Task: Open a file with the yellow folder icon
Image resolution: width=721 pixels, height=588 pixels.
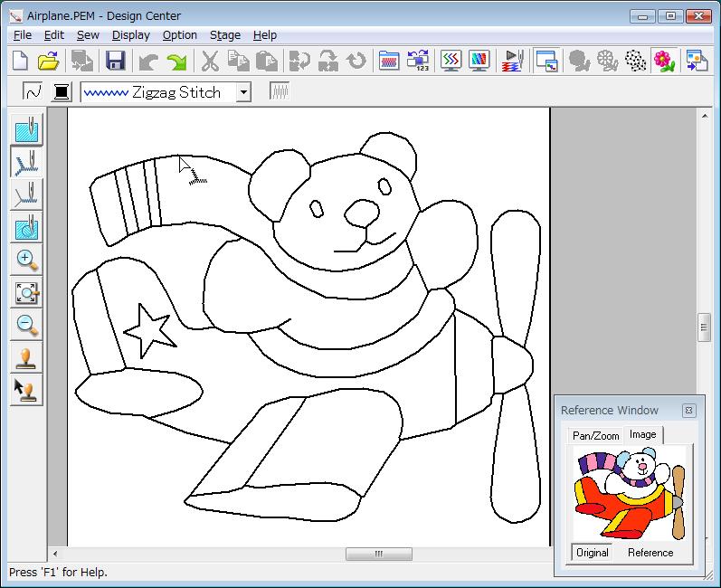Action: coord(48,61)
